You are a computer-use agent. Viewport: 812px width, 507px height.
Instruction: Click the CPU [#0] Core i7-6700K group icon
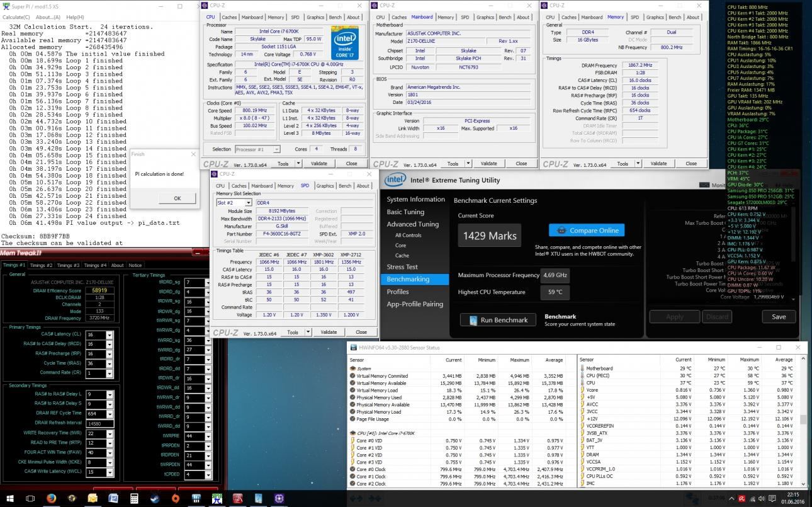[x=352, y=433]
